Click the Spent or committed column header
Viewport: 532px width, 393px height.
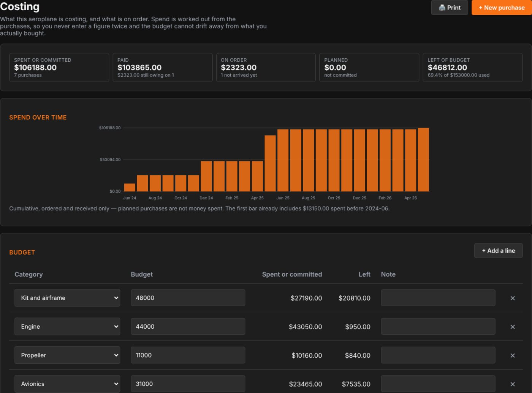(292, 274)
